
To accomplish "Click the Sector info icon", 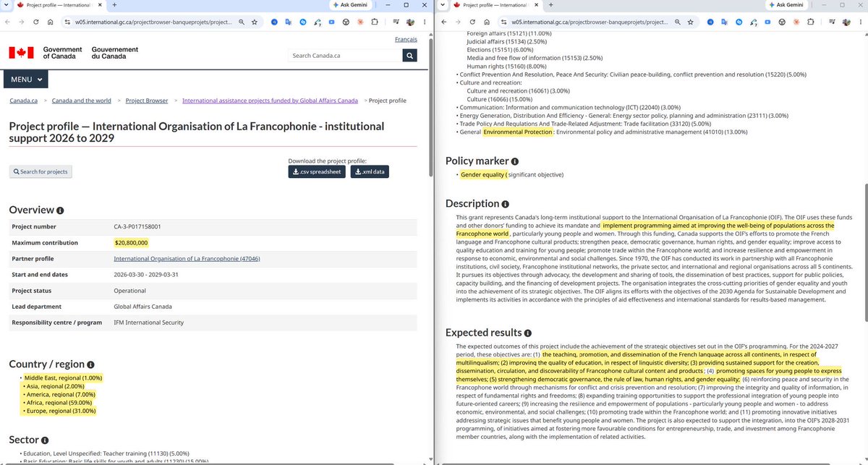I will pos(45,440).
